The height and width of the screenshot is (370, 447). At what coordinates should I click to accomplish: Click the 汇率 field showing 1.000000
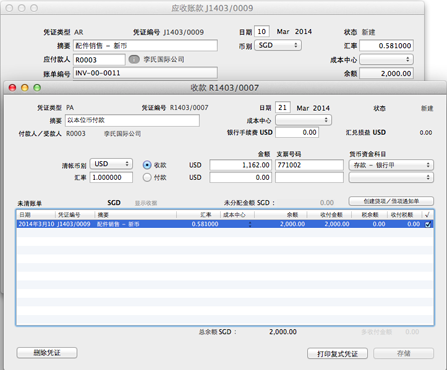pos(111,177)
